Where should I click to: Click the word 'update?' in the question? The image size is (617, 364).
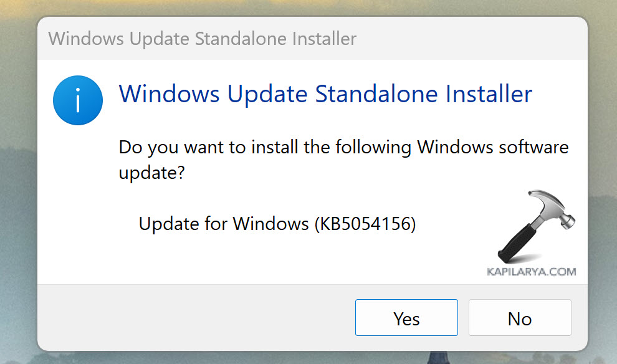[x=151, y=173]
